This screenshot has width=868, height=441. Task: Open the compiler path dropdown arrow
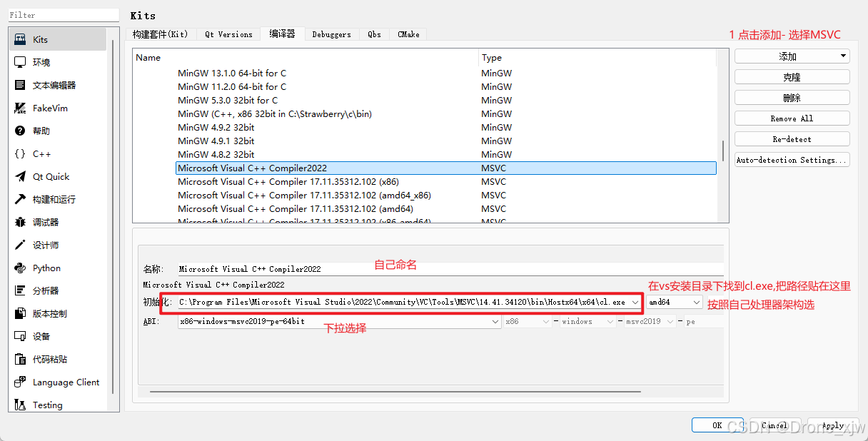click(635, 303)
